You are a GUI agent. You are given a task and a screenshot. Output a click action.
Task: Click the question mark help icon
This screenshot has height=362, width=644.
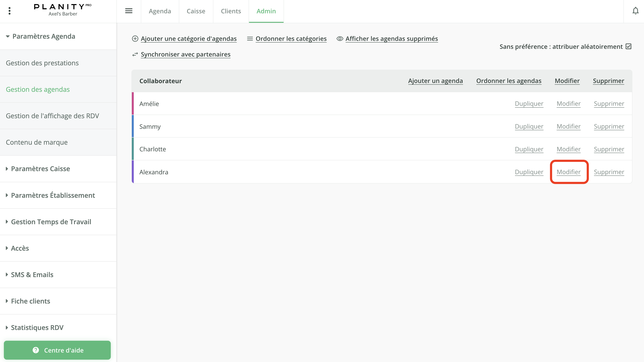pos(36,350)
